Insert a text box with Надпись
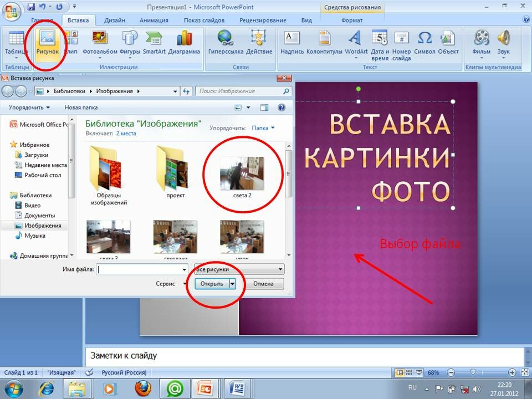This screenshot has height=399, width=532. point(292,39)
